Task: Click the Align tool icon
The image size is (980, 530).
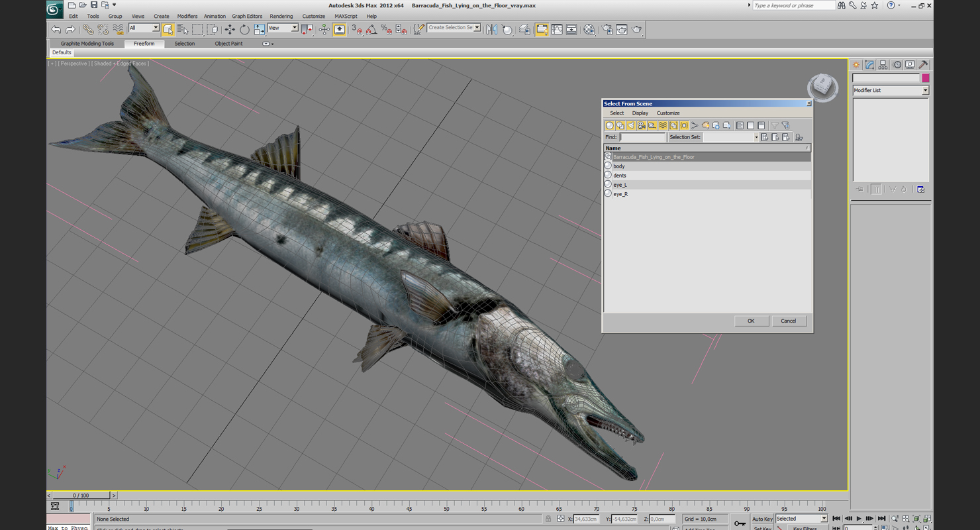Action: (507, 30)
